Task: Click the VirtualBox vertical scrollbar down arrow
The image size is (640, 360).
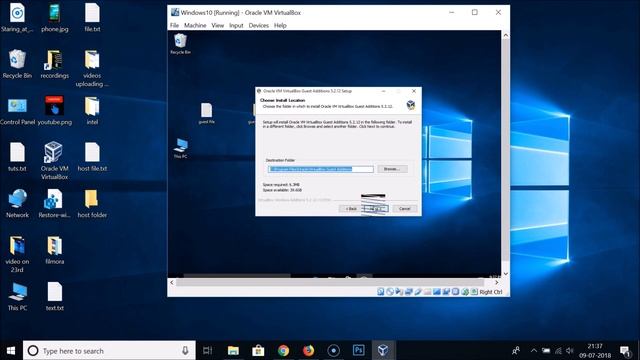Action: pyautogui.click(x=506, y=273)
